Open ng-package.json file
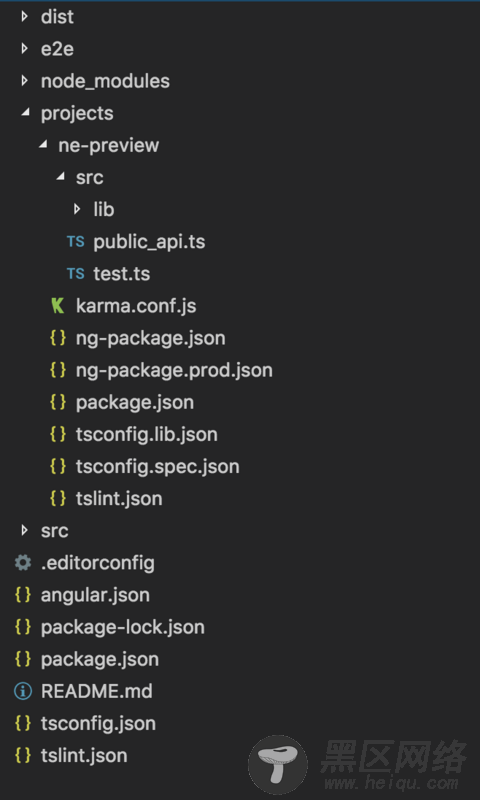 tap(150, 338)
